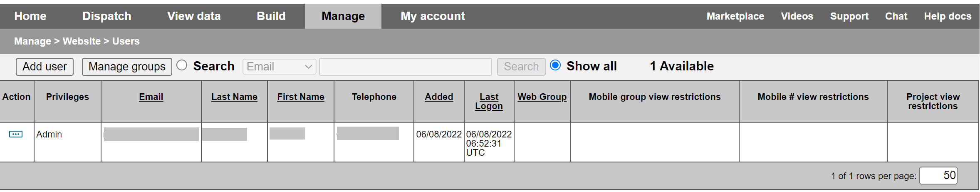Focus the search text input field
The image size is (980, 192).
tap(406, 67)
